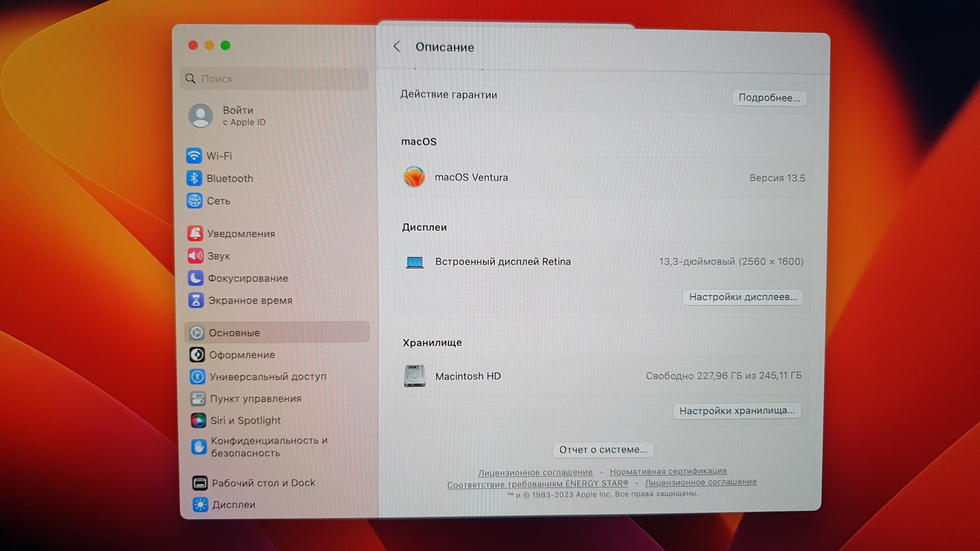Open Настройки хранилища... button
The width and height of the screenshot is (980, 551).
736,410
